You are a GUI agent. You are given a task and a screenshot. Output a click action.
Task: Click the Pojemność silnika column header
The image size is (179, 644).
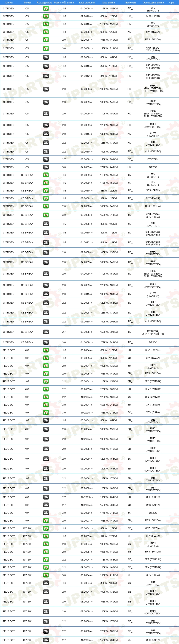64,3
